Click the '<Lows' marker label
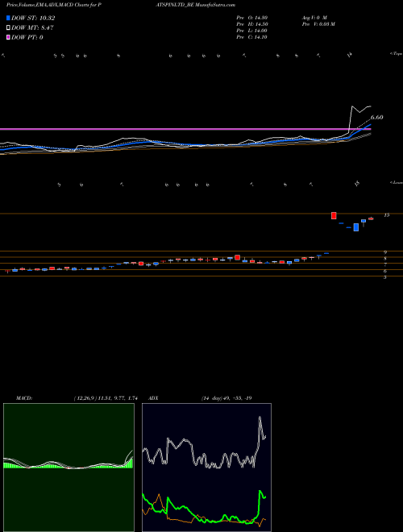403x532 pixels. coord(396,182)
